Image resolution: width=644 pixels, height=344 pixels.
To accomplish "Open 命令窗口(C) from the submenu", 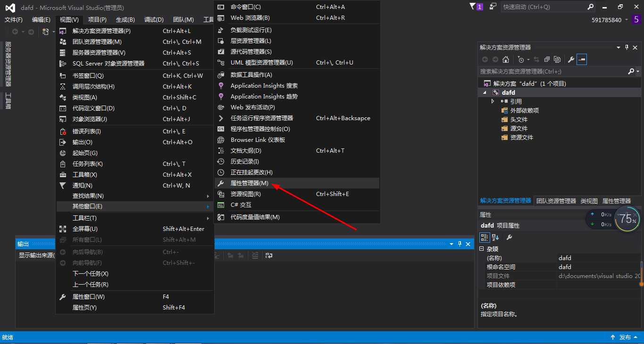I will tap(297, 7).
